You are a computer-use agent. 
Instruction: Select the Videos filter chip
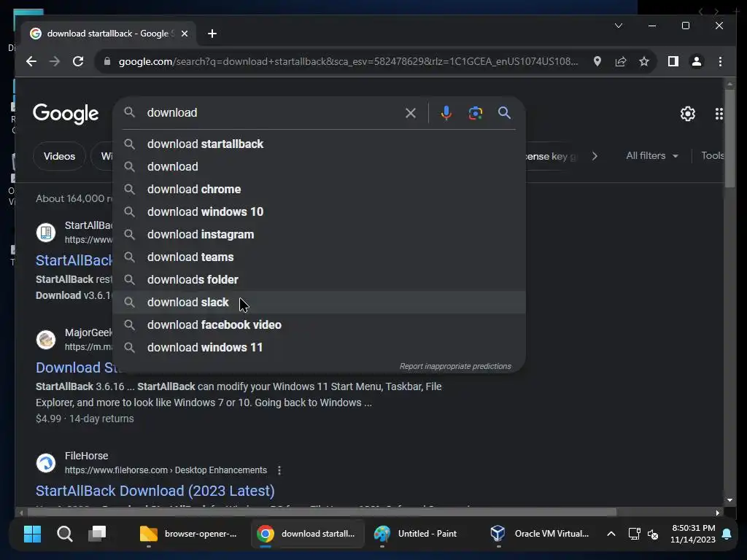[x=59, y=156]
